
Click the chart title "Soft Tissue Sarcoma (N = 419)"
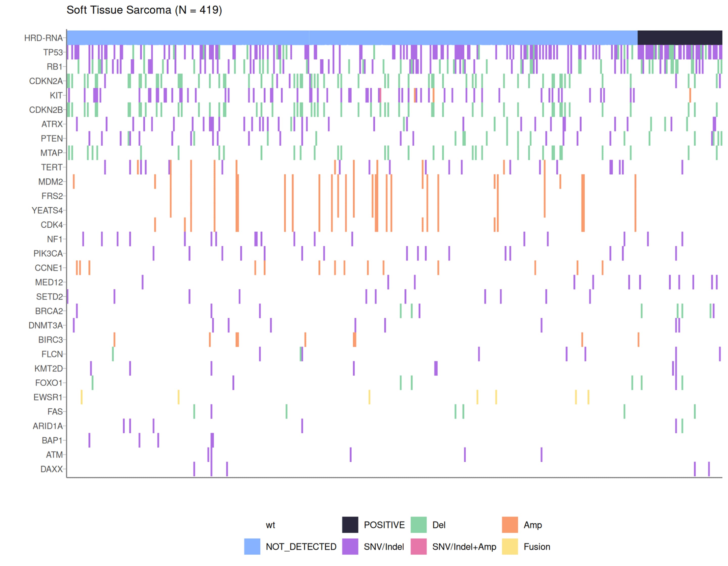tap(144, 10)
